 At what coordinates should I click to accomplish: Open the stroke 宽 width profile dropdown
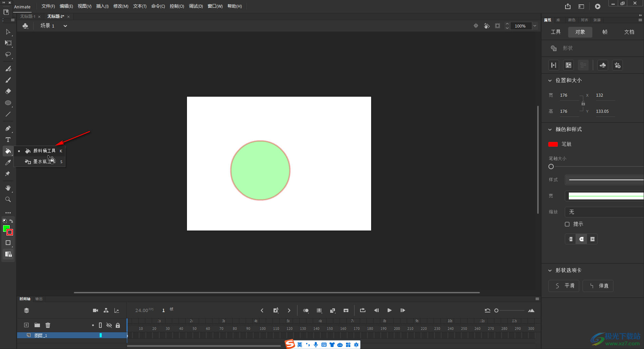pyautogui.click(x=604, y=196)
